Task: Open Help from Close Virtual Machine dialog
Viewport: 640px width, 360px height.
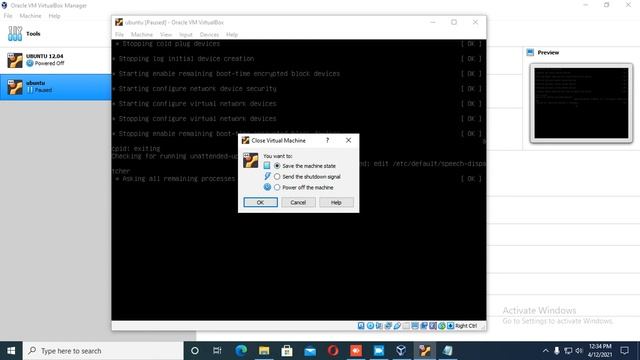Action: [x=336, y=202]
